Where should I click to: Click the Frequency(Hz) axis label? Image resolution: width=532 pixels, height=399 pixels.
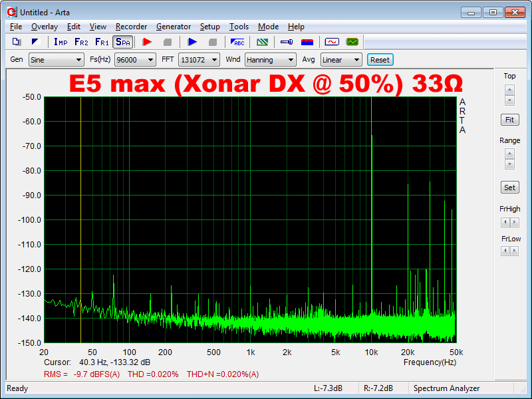pos(430,362)
